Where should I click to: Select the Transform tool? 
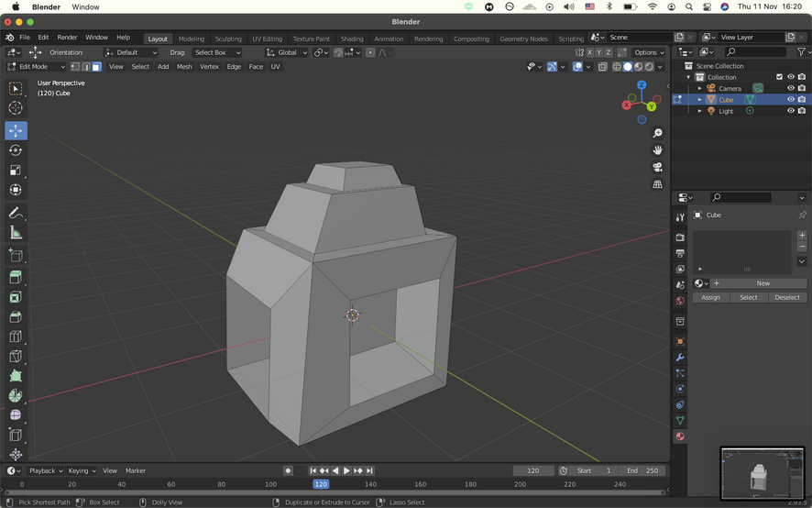pyautogui.click(x=16, y=190)
